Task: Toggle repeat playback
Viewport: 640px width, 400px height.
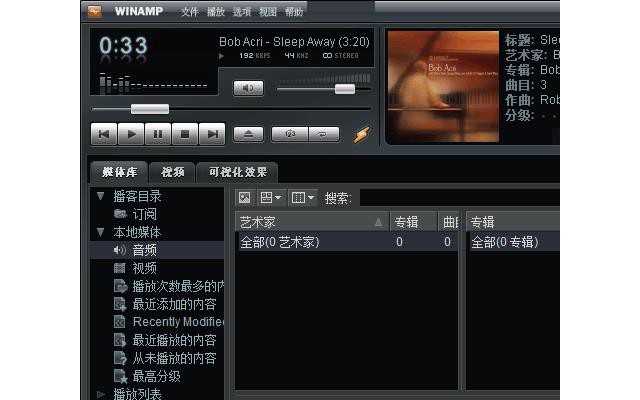Action: pyautogui.click(x=324, y=134)
